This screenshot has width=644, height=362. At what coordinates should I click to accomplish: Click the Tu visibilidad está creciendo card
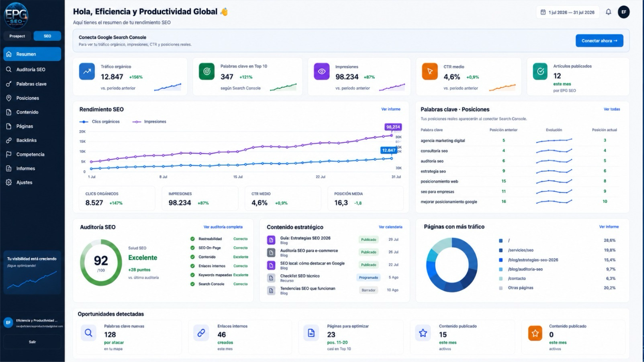32,272
